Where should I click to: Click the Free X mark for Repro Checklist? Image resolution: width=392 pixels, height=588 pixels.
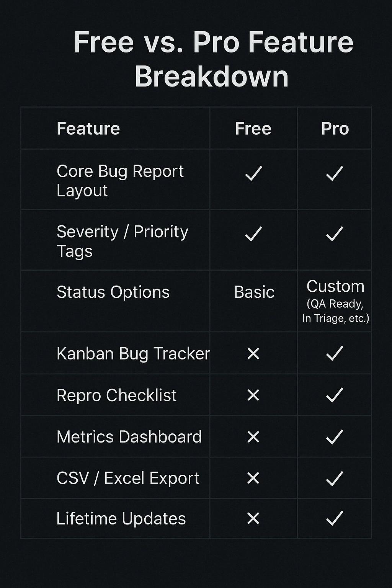(253, 395)
